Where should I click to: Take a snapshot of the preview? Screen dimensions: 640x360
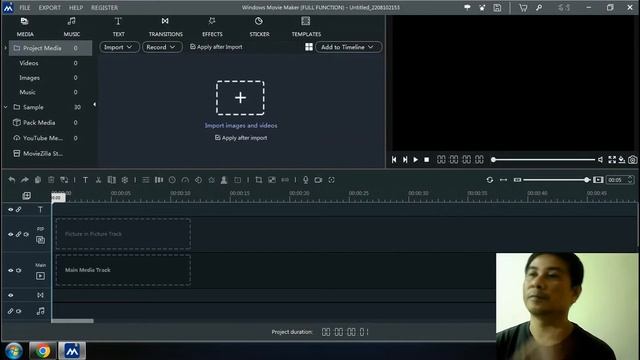point(632,160)
